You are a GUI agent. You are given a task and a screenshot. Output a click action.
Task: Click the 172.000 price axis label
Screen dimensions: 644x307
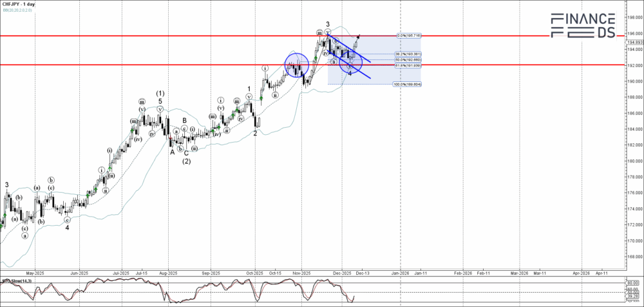pyautogui.click(x=636, y=225)
